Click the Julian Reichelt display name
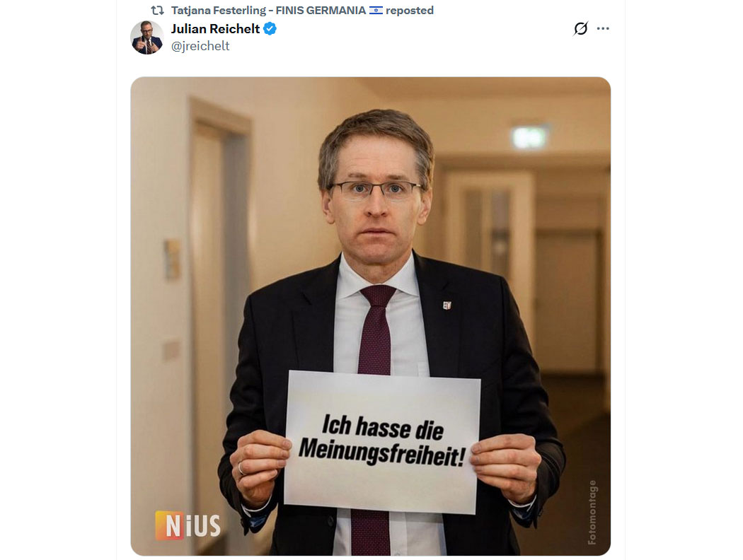743x560 pixels. point(215,29)
